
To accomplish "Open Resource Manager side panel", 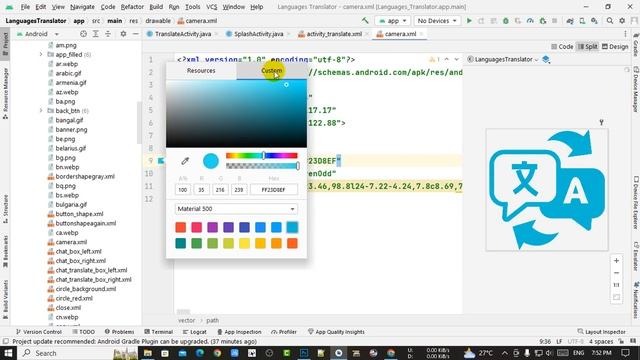I will click(x=5, y=93).
